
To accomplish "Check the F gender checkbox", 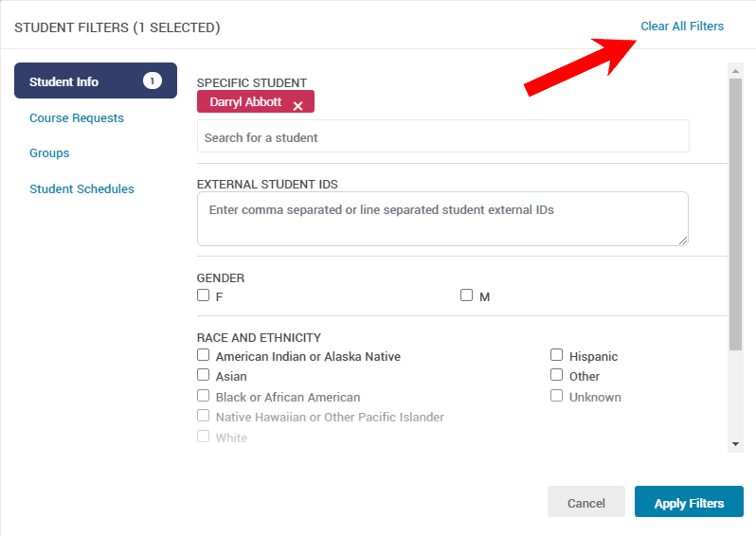I will [204, 295].
